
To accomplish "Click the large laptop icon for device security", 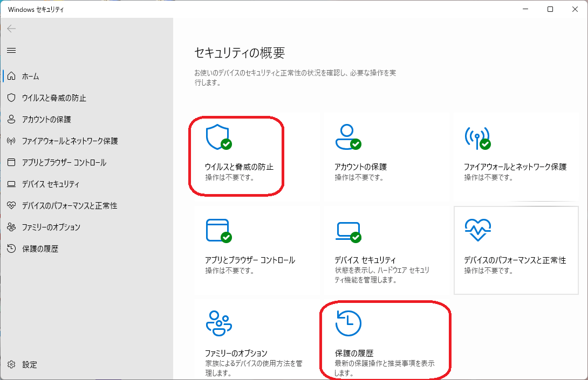I will pyautogui.click(x=348, y=232).
